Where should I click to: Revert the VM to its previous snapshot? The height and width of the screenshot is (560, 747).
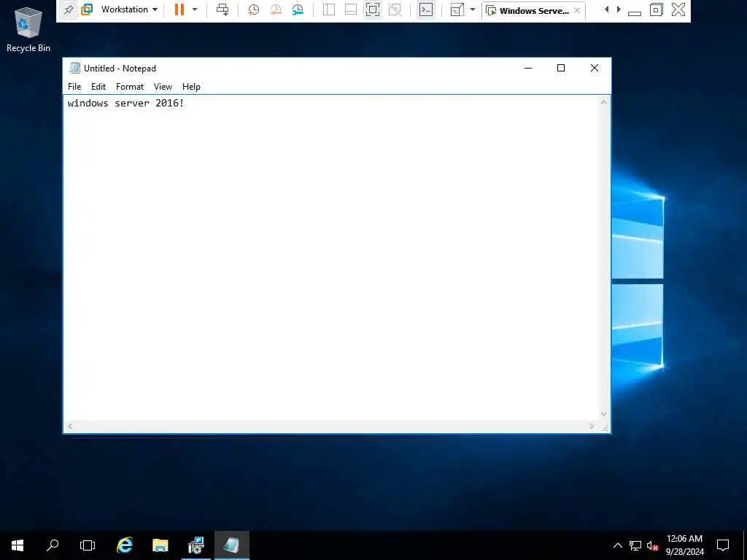coord(275,9)
